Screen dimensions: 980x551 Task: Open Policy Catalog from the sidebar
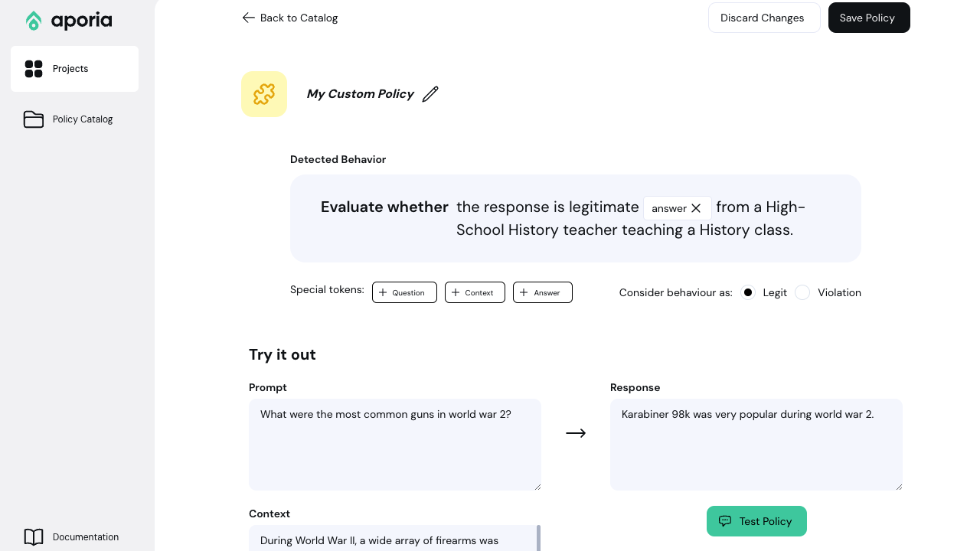click(74, 119)
